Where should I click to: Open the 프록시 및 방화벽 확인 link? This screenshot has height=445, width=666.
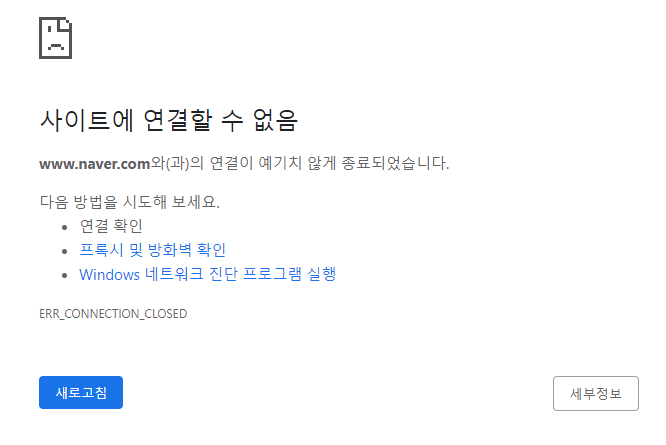tap(152, 250)
